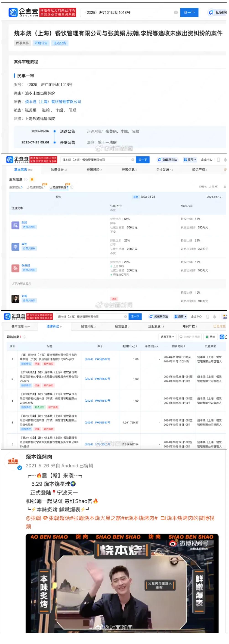Open shareholder 阮顺's profile link
This screenshot has height=644, width=229.
[24, 223]
